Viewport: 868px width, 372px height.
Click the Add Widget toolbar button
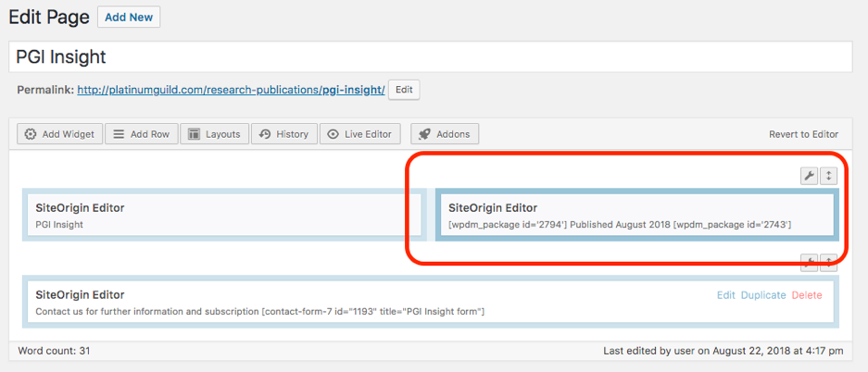tap(59, 134)
